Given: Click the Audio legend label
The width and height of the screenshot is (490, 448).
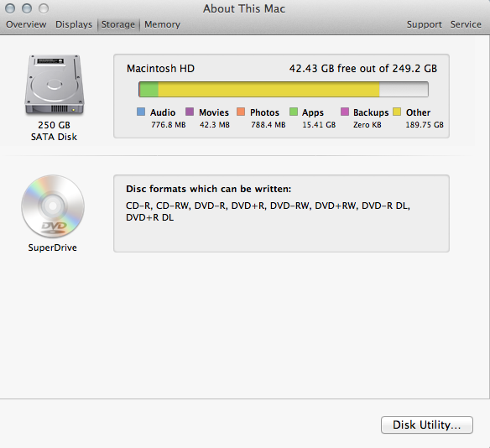Looking at the screenshot, I should coord(163,112).
